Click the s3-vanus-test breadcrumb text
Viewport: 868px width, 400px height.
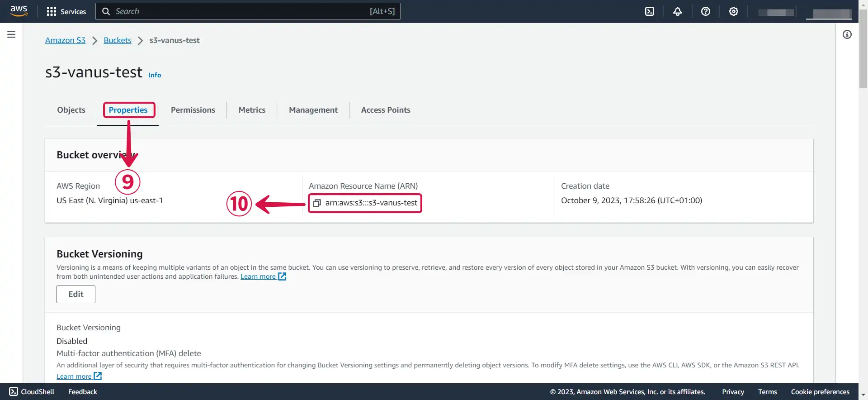click(175, 40)
